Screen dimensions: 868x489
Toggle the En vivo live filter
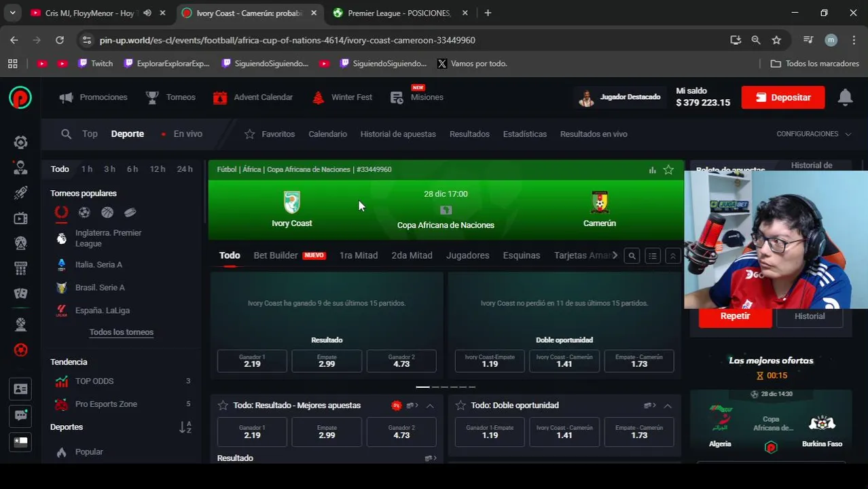182,134
